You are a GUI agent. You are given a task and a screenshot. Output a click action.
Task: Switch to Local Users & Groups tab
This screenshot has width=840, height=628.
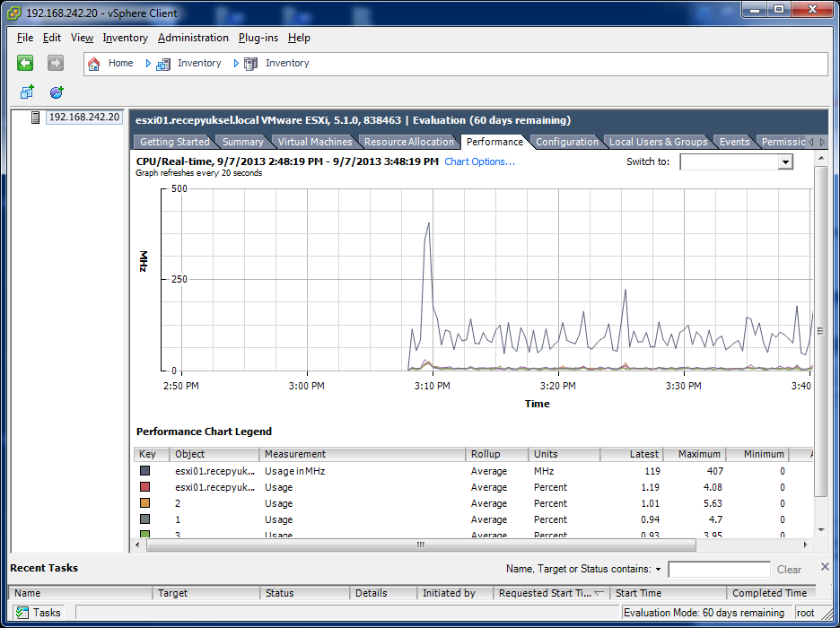click(x=659, y=142)
